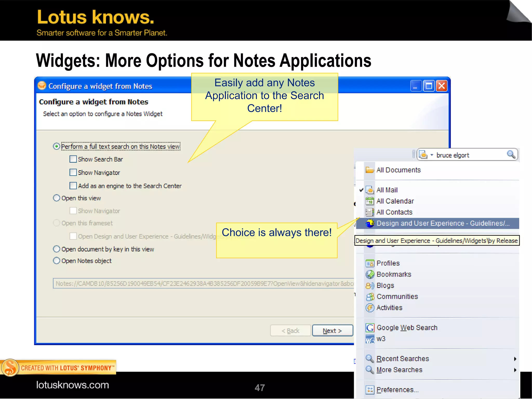Click the magnifier search icon in search box
532x399 pixels.
[511, 155]
